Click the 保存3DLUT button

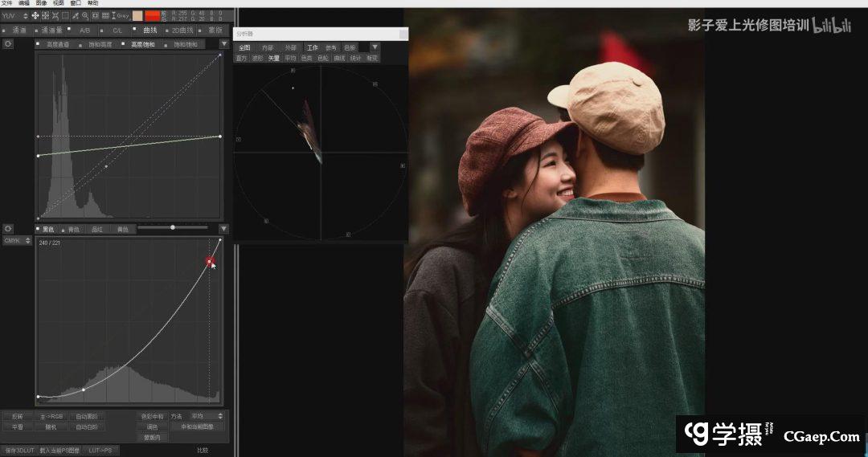[18, 451]
